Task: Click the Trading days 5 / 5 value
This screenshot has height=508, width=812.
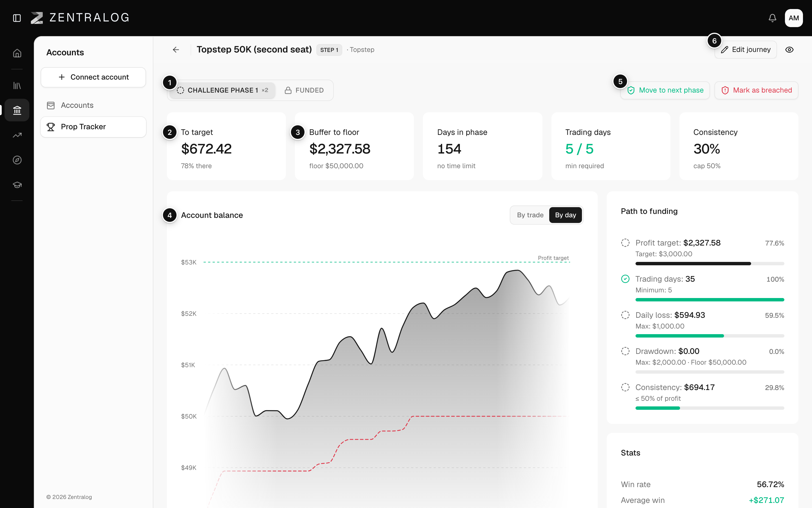Action: tap(579, 149)
